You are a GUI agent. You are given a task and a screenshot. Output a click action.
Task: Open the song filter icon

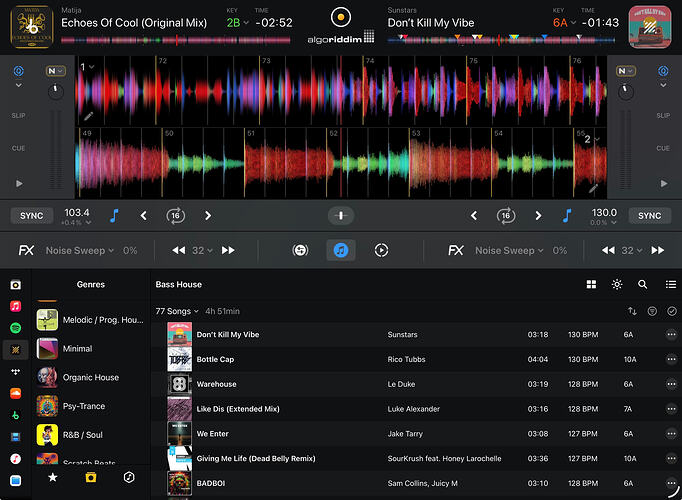coord(652,311)
